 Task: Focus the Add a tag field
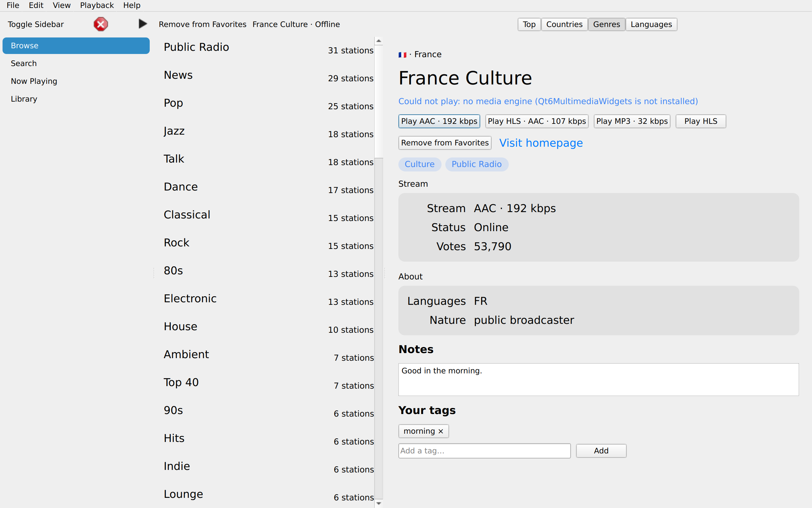(485, 451)
